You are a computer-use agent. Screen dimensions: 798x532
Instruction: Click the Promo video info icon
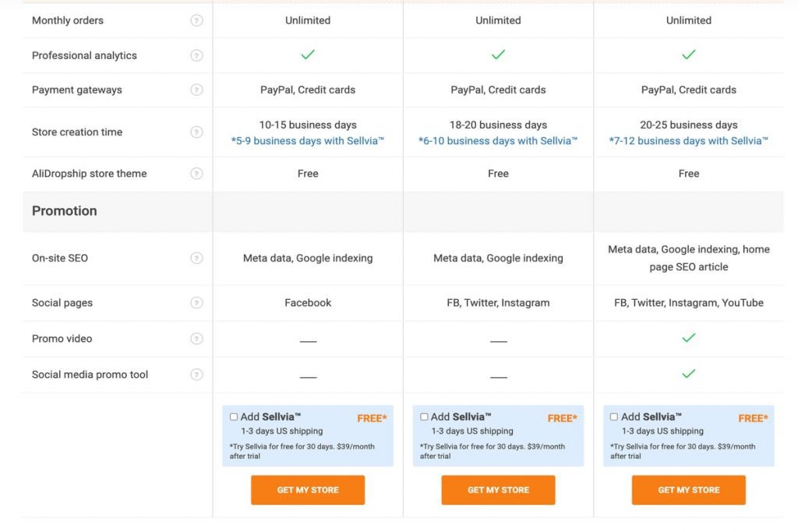198,338
